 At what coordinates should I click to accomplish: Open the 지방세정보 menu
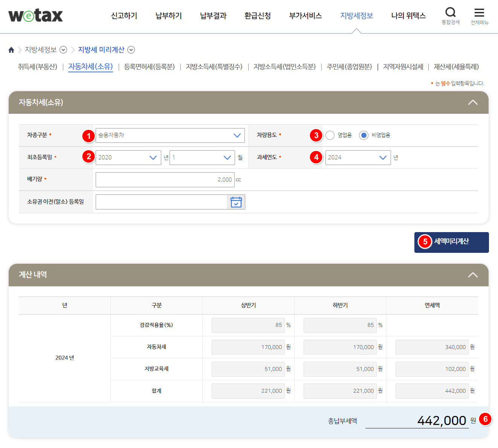pyautogui.click(x=357, y=16)
